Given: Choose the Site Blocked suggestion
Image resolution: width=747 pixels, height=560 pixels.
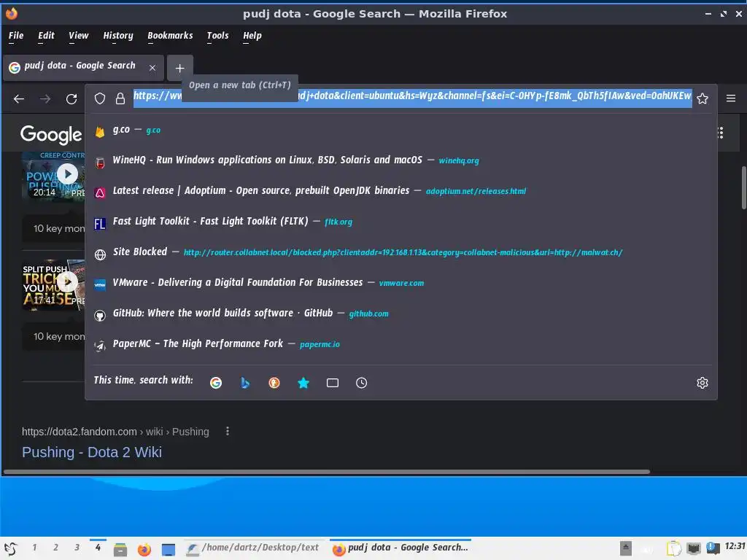Looking at the screenshot, I should [x=400, y=252].
